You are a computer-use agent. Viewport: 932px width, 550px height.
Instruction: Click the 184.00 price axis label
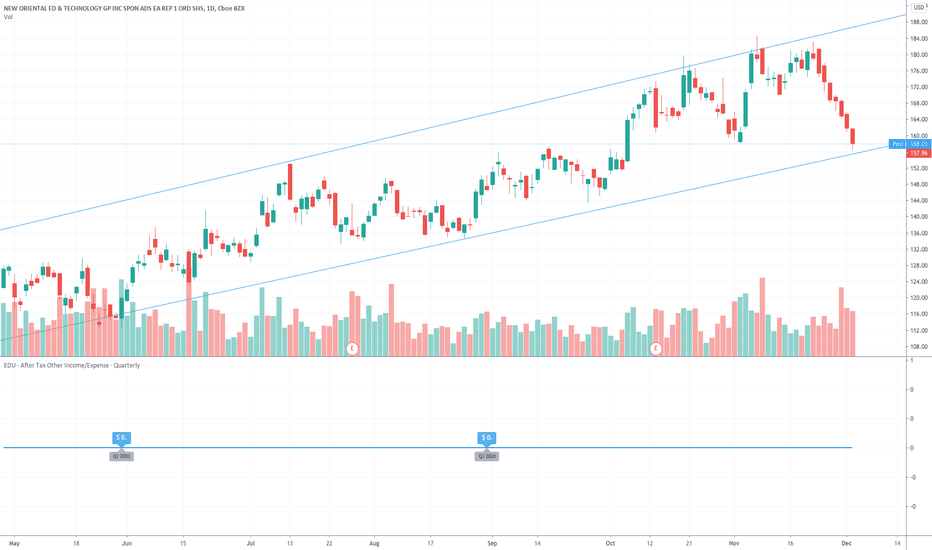click(919, 39)
